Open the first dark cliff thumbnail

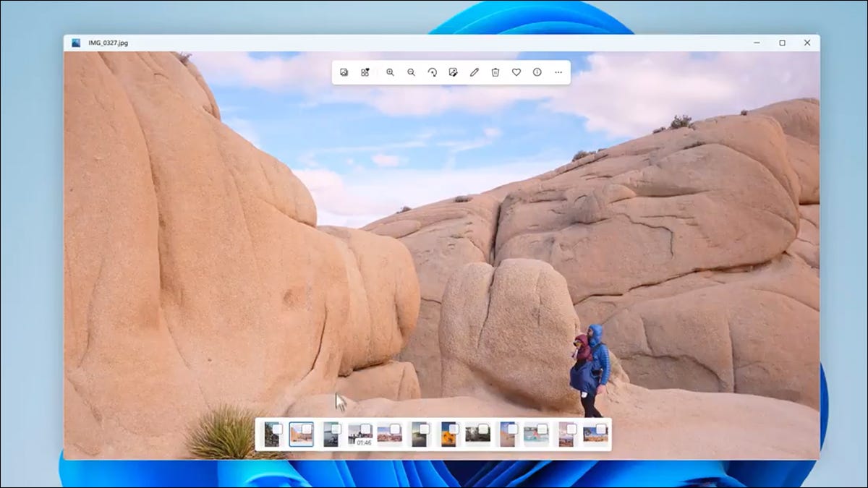click(x=272, y=435)
